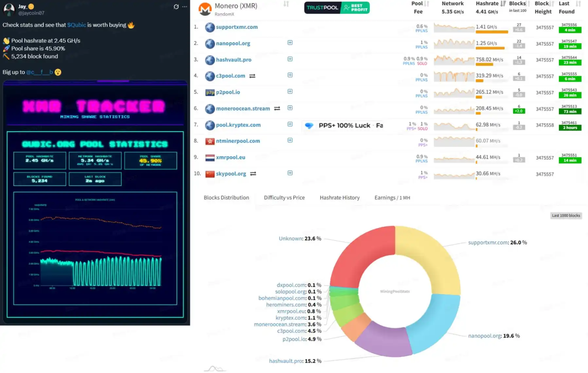Click the diamond icon in PPS+ ad
The image size is (588, 373).
pos(309,125)
